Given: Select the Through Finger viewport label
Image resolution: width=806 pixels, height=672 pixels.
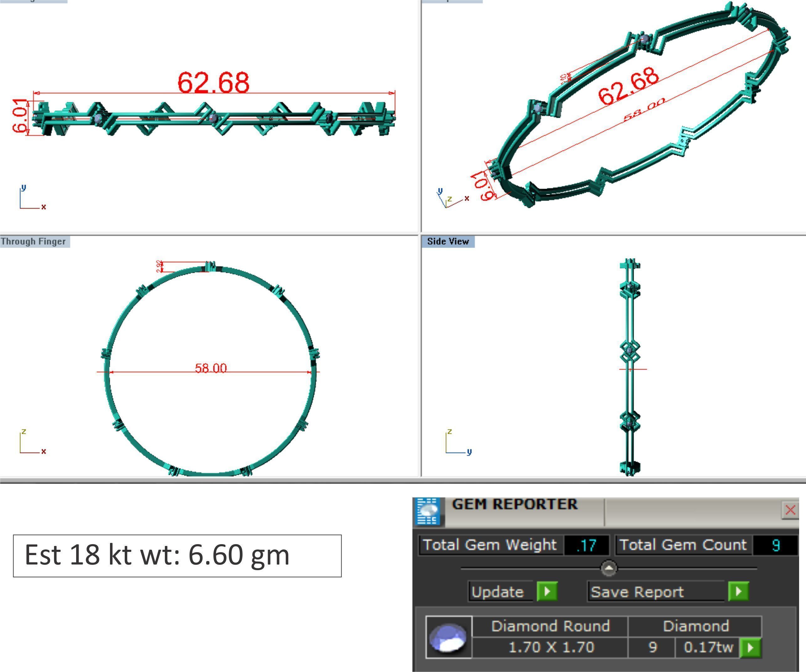Looking at the screenshot, I should (34, 241).
